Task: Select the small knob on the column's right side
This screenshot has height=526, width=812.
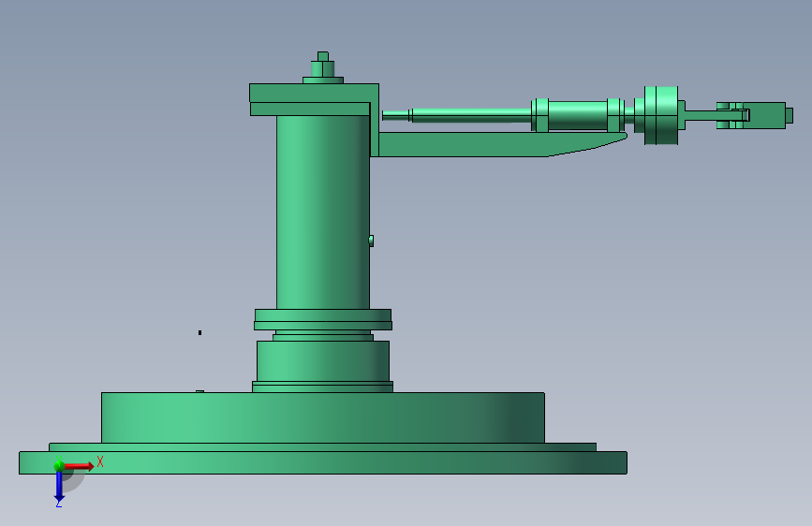Action: coord(371,241)
